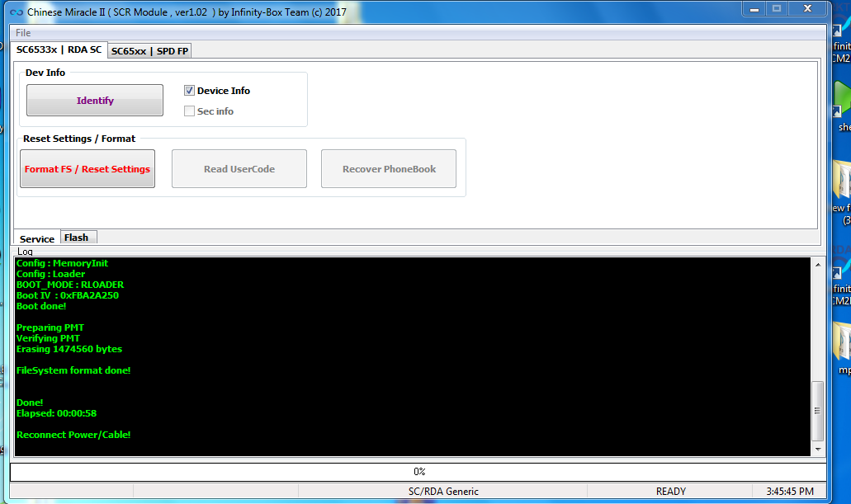
Task: Click log scrollbar up arrow
Action: point(818,264)
